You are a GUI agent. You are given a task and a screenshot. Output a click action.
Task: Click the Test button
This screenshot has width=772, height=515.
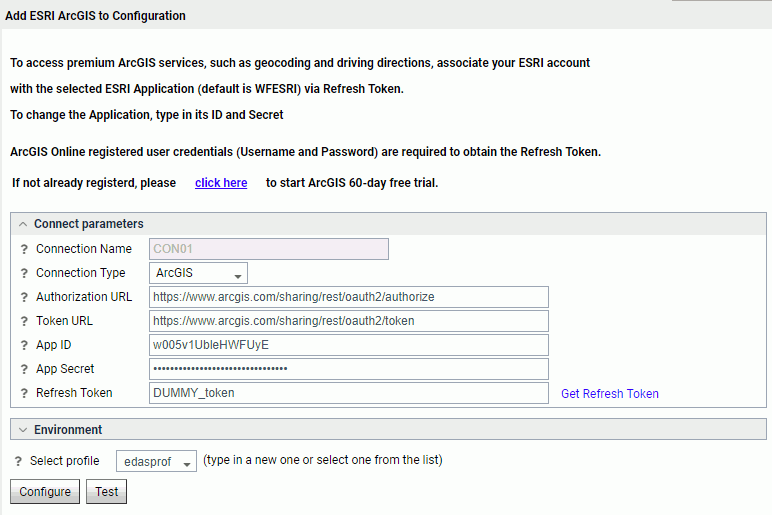coord(106,492)
